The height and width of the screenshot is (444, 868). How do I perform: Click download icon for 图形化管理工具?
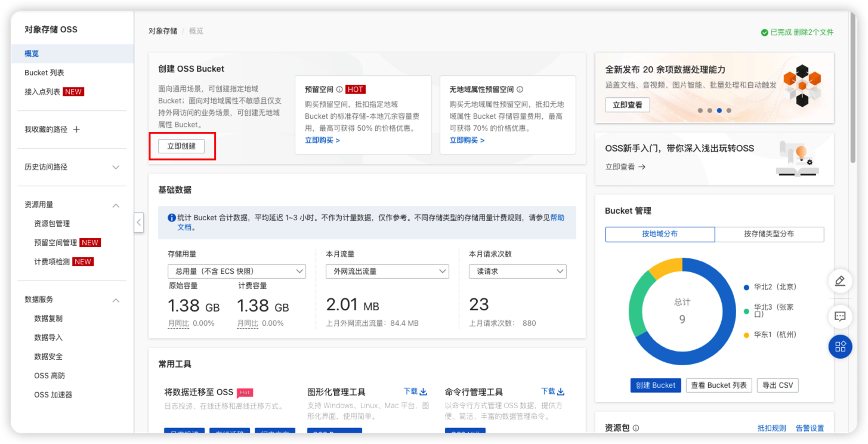[424, 391]
